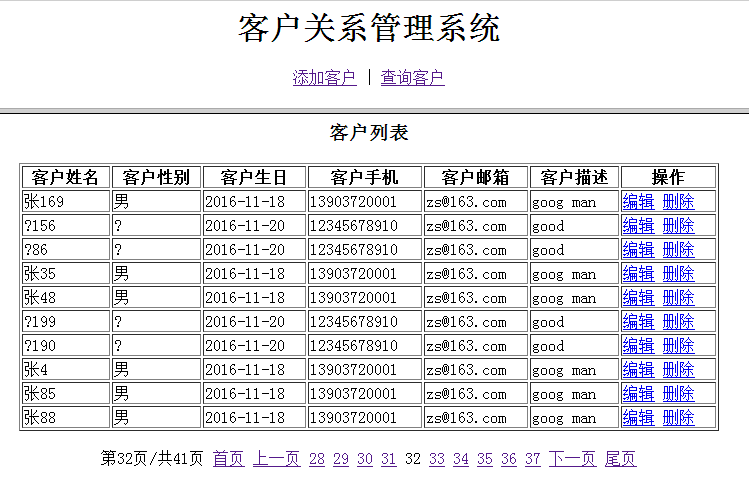
Task: Select the 客户生日 column header
Action: (254, 177)
